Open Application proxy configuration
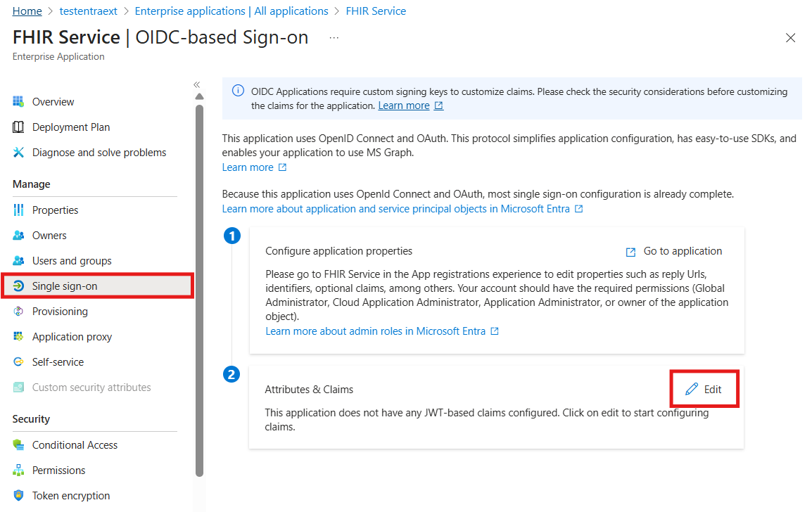 pos(72,336)
